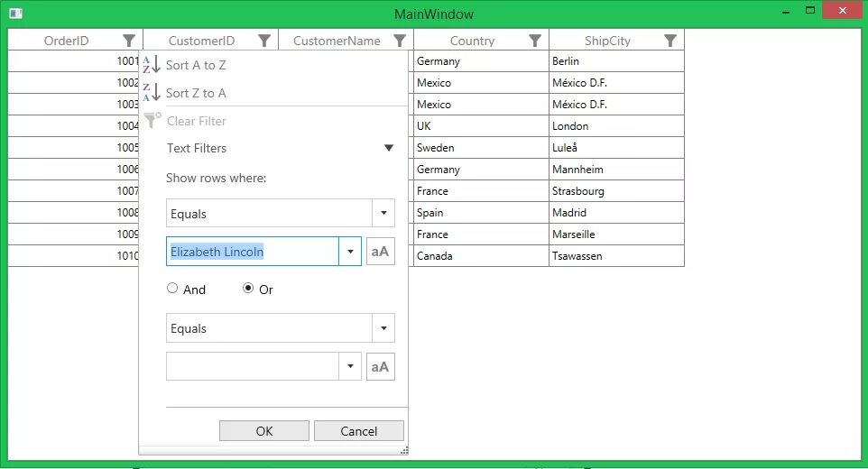Select the OrderID 1010 cell
Image resolution: width=868 pixels, height=469 pixels.
(74, 255)
